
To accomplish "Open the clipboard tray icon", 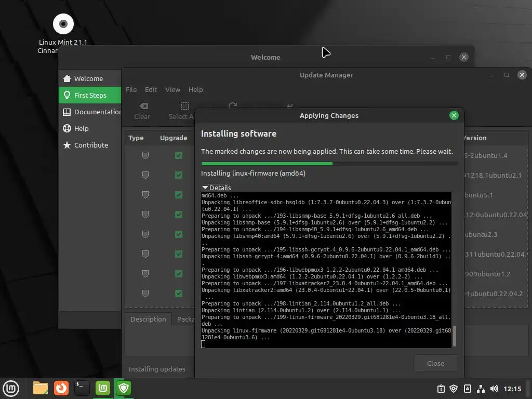I will pos(441,389).
